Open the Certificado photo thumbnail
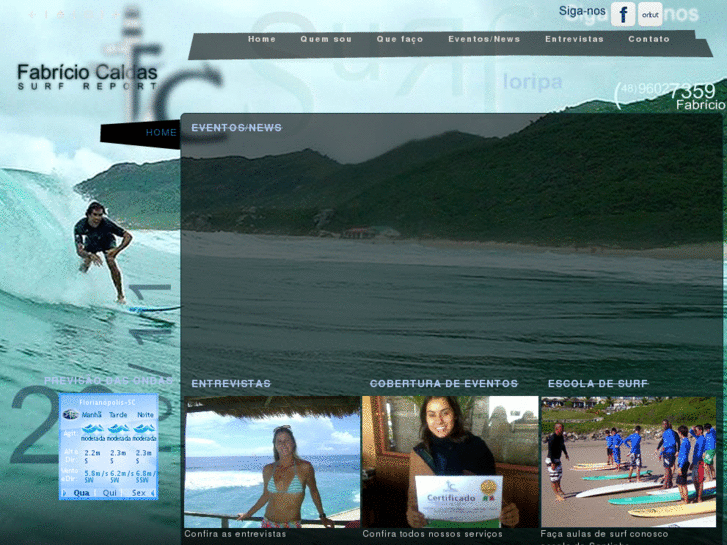727x545 pixels. coord(450,462)
